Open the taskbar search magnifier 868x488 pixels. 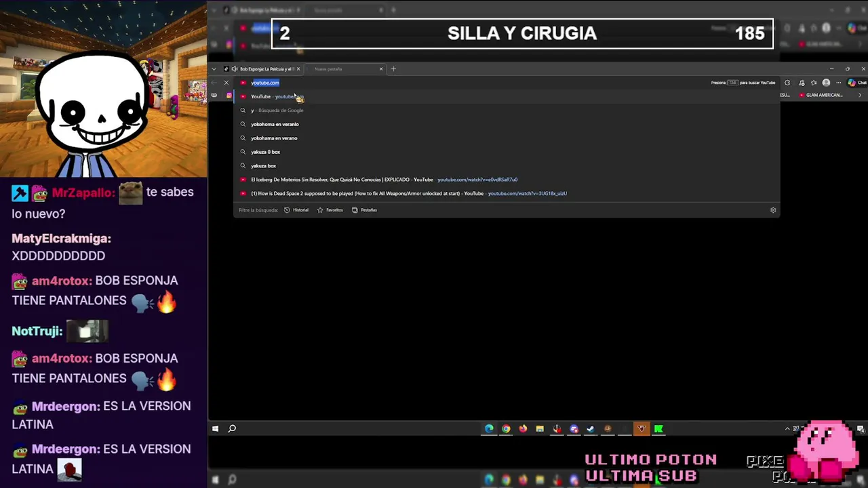pyautogui.click(x=232, y=428)
